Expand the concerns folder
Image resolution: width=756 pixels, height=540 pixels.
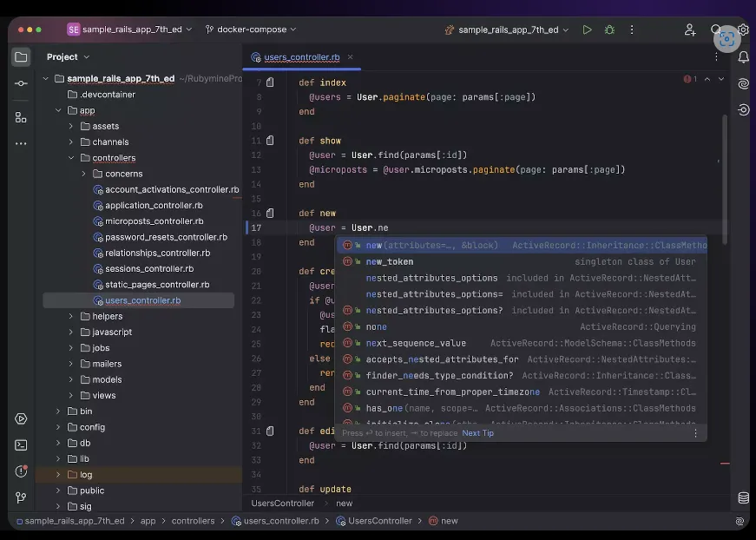click(84, 174)
